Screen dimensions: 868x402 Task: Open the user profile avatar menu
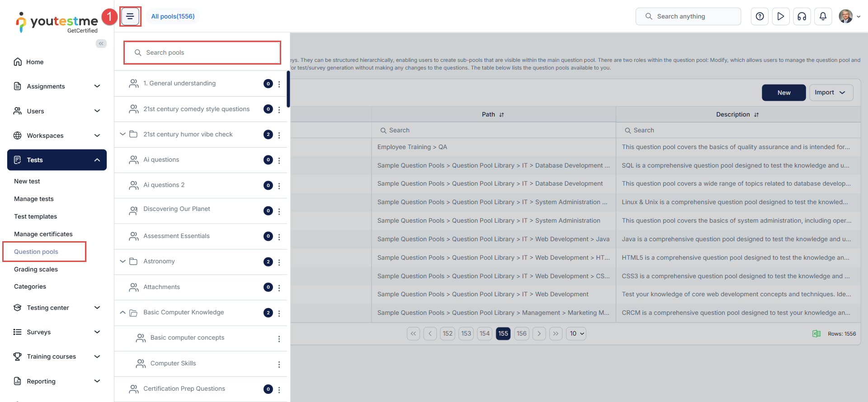[x=849, y=16]
